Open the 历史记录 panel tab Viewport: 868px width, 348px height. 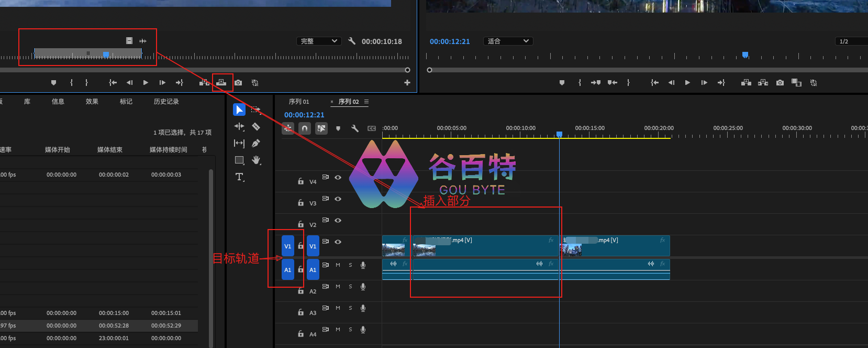166,102
